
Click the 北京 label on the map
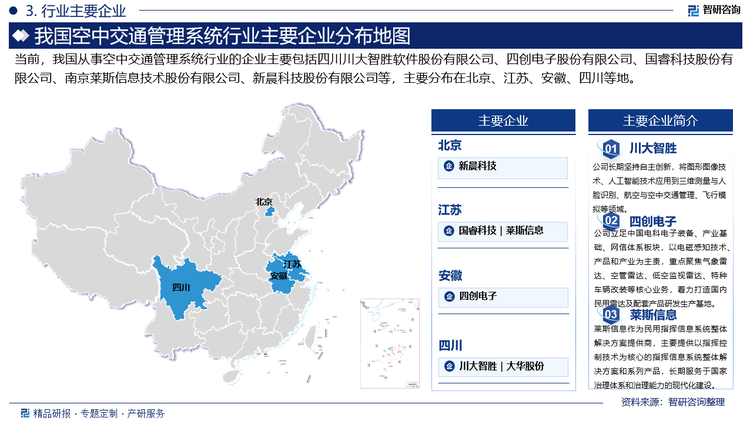(x=264, y=202)
